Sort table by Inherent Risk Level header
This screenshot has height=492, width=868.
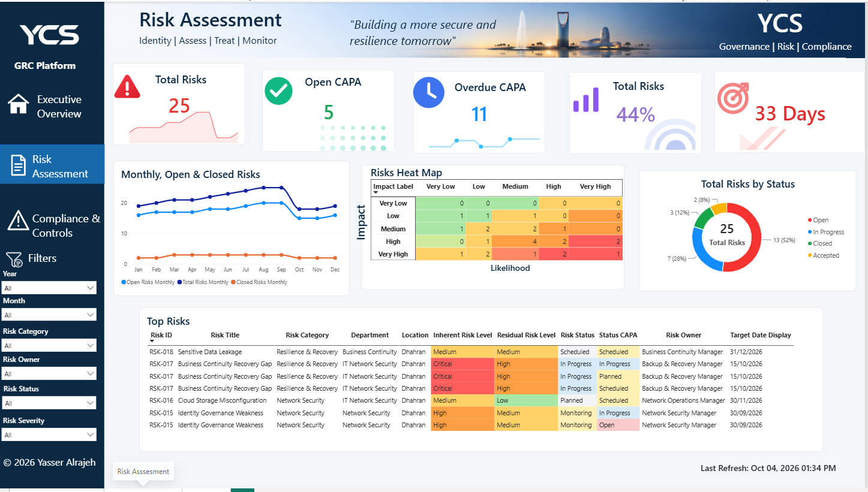click(x=462, y=335)
